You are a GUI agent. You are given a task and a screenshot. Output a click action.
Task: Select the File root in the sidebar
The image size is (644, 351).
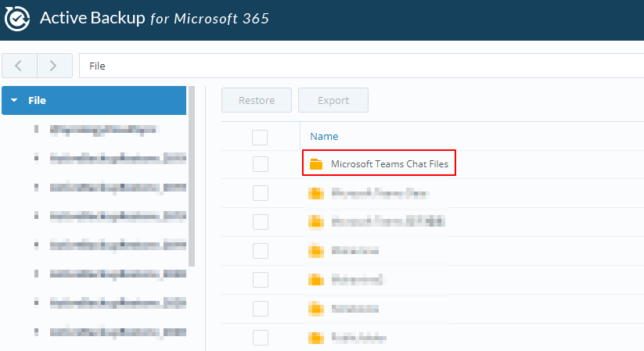tap(38, 101)
